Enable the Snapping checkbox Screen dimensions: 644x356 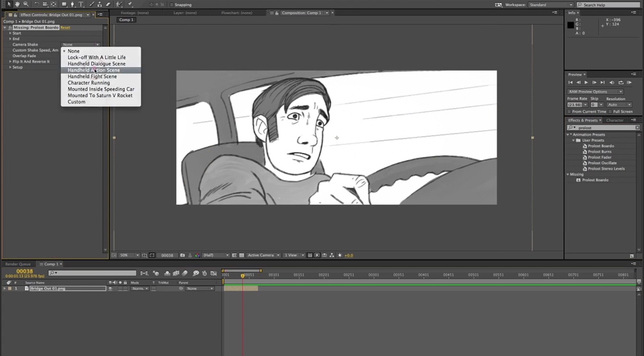(172, 5)
